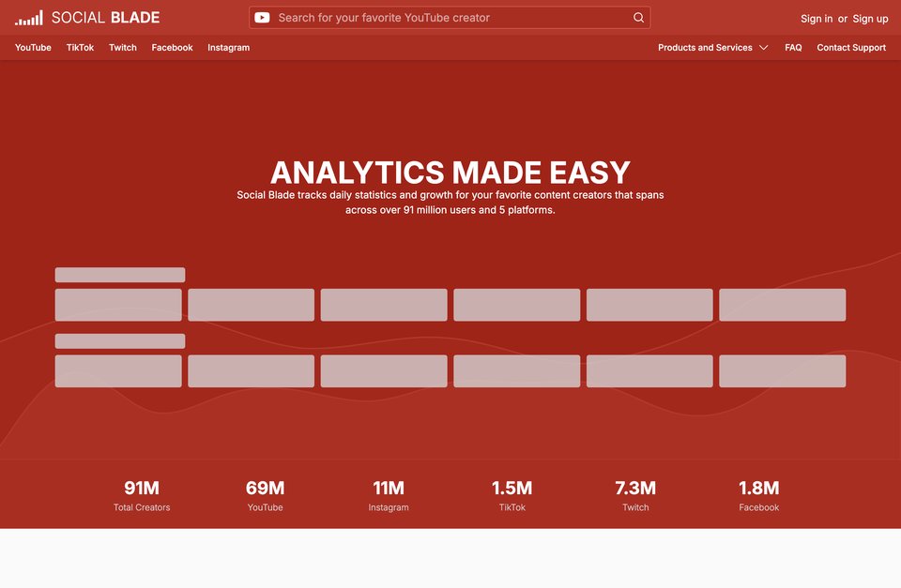
Task: Click the Social Blade bar-chart logo icon
Action: click(x=29, y=18)
